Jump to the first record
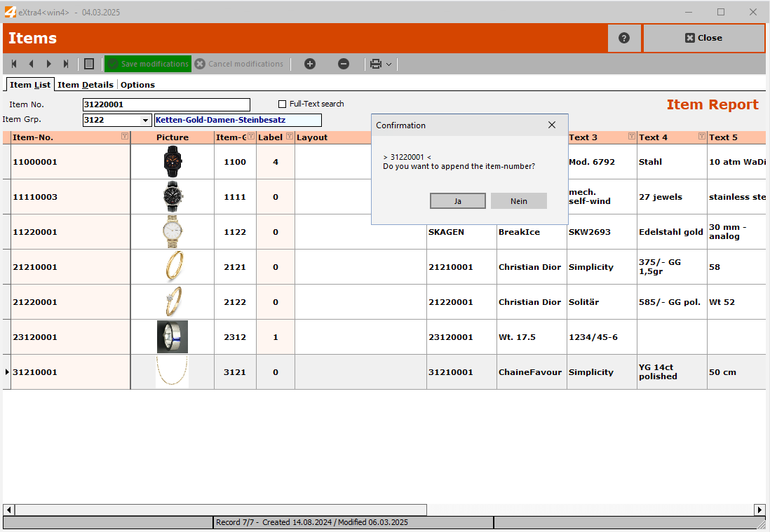This screenshot has height=532, width=770. coord(14,64)
